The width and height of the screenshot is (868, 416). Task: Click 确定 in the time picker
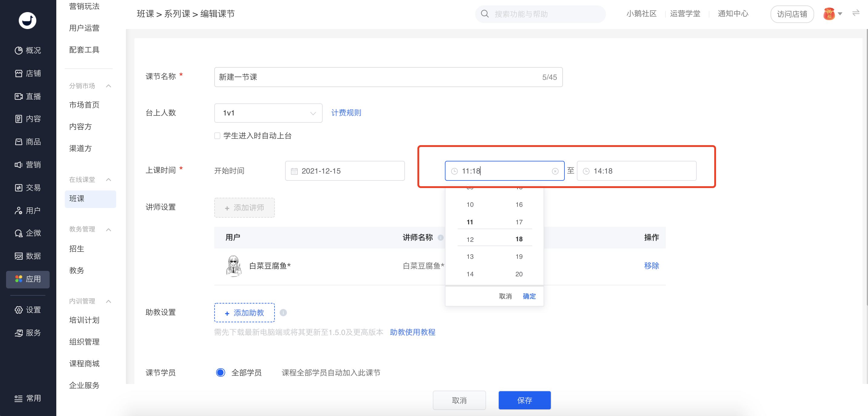529,296
